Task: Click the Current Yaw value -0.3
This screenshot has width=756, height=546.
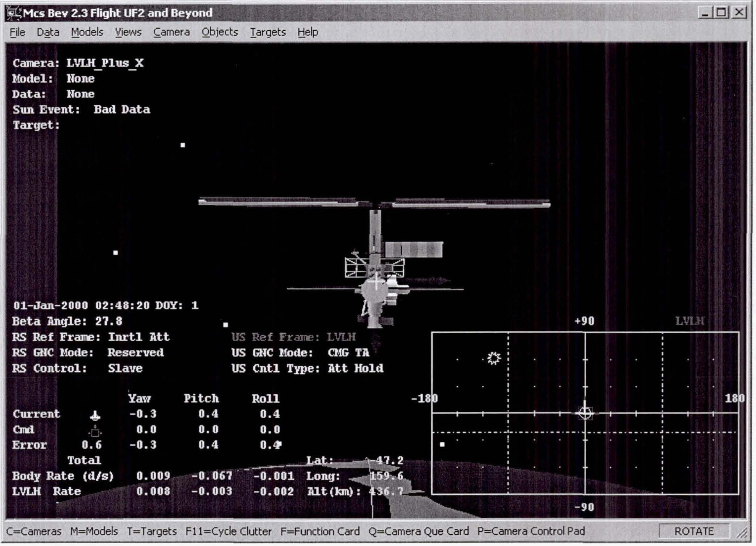Action: pos(143,414)
